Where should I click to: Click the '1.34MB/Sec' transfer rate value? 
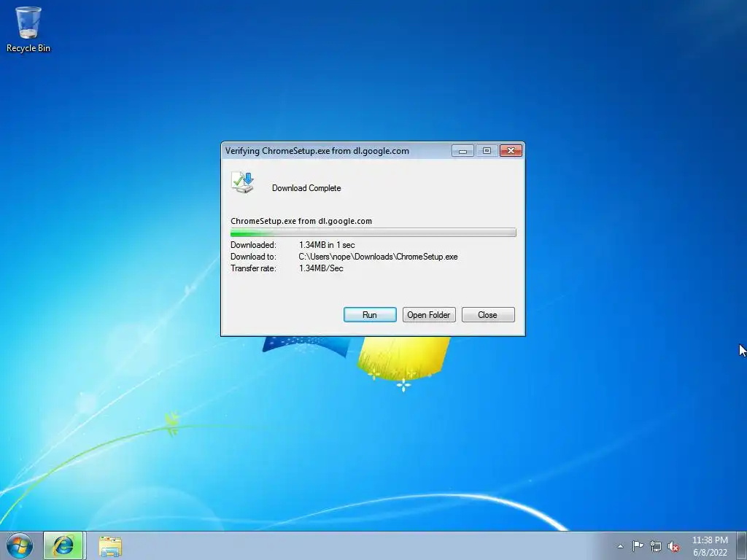321,268
